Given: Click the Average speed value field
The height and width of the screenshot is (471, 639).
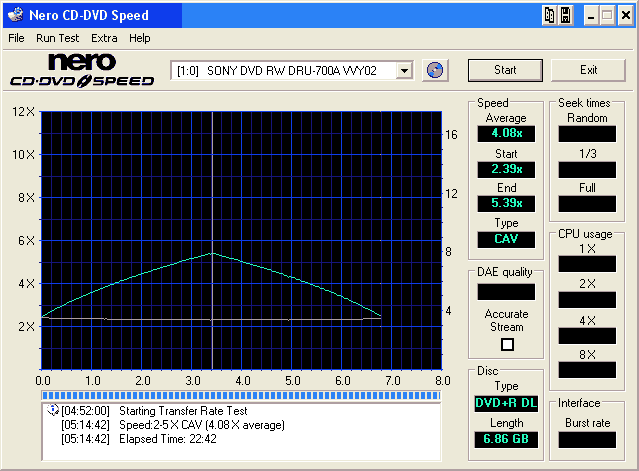Looking at the screenshot, I should coord(506,133).
